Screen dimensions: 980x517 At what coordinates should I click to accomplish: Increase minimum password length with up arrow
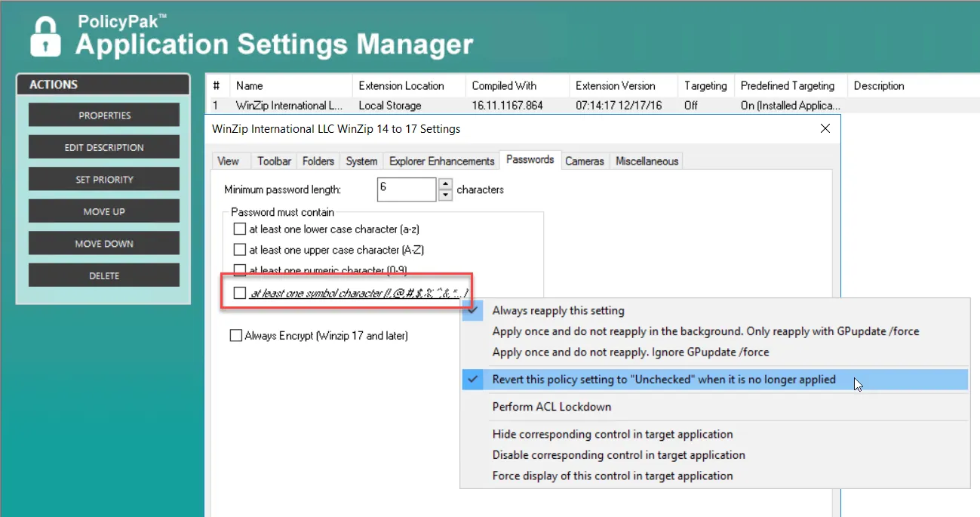click(x=445, y=184)
